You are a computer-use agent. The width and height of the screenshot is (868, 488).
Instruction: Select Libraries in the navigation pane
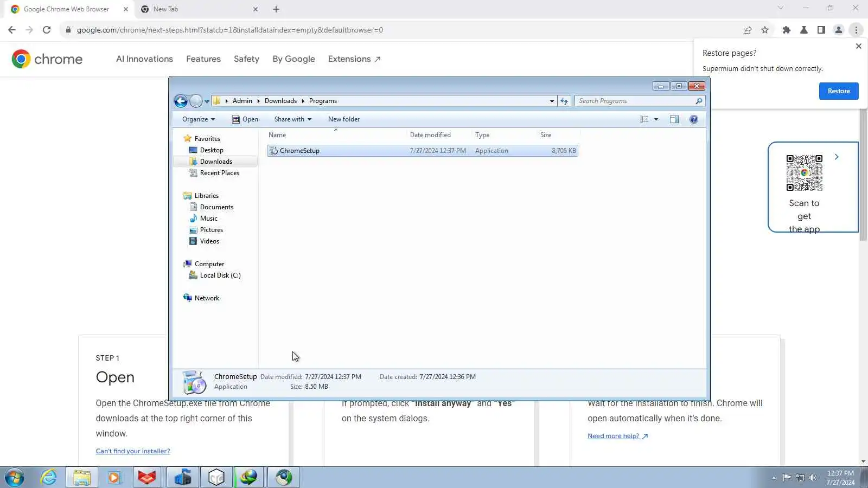[x=207, y=196]
